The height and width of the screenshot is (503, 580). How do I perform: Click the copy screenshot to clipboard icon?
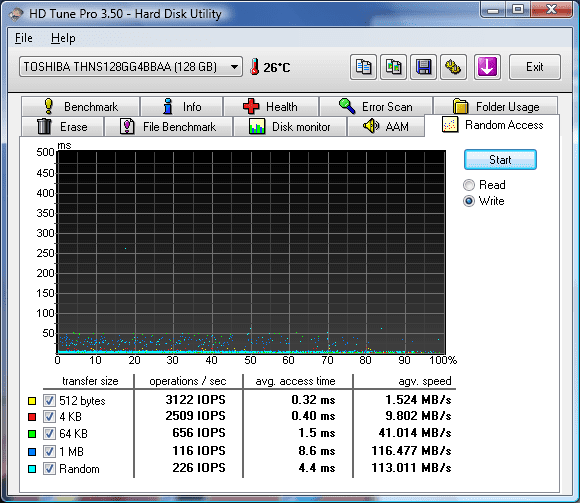(393, 67)
